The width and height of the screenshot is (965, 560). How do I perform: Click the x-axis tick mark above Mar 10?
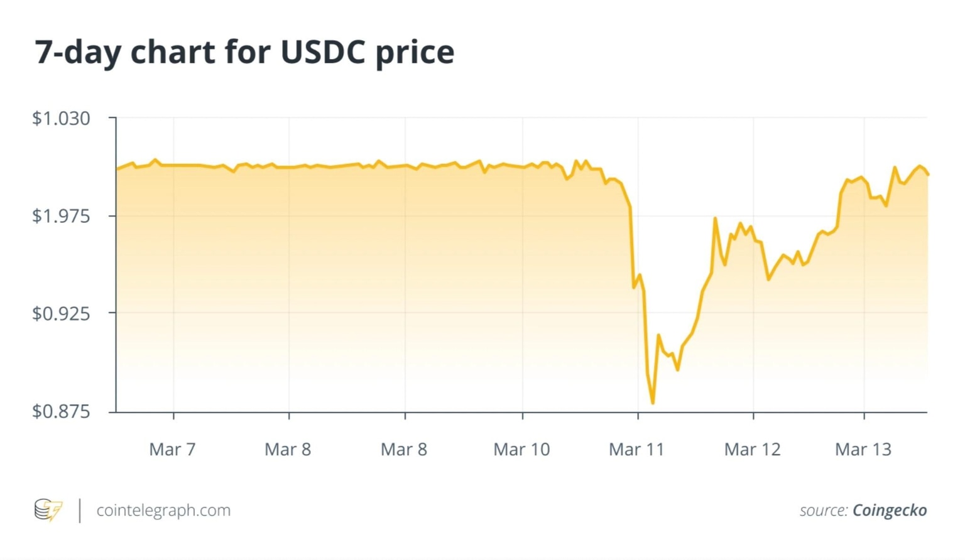(x=523, y=415)
